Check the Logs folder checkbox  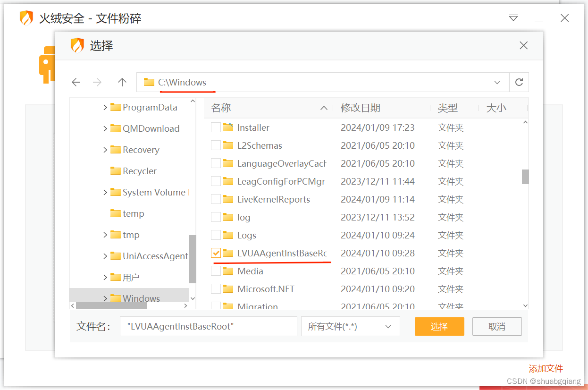[x=216, y=235]
